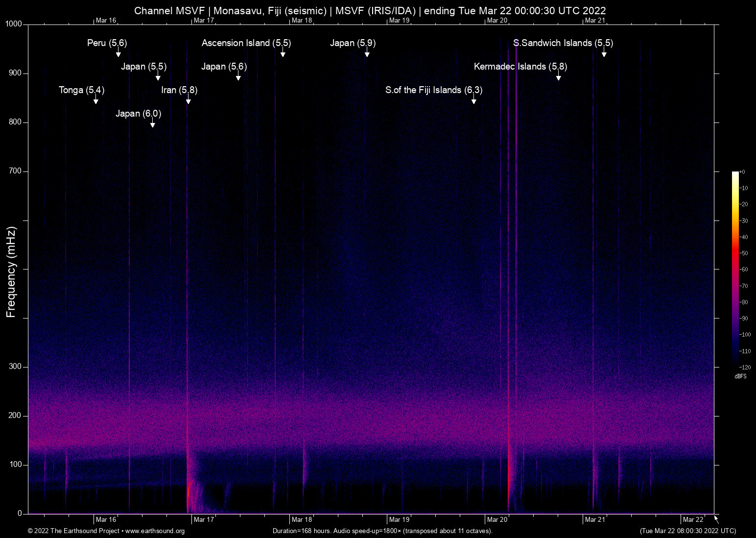Click the Mar 20 label on top axis

497,20
